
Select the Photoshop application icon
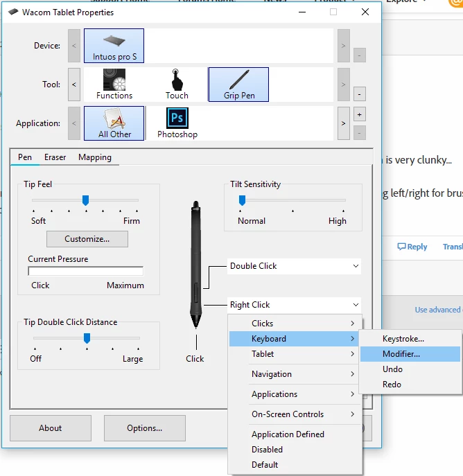point(177,123)
